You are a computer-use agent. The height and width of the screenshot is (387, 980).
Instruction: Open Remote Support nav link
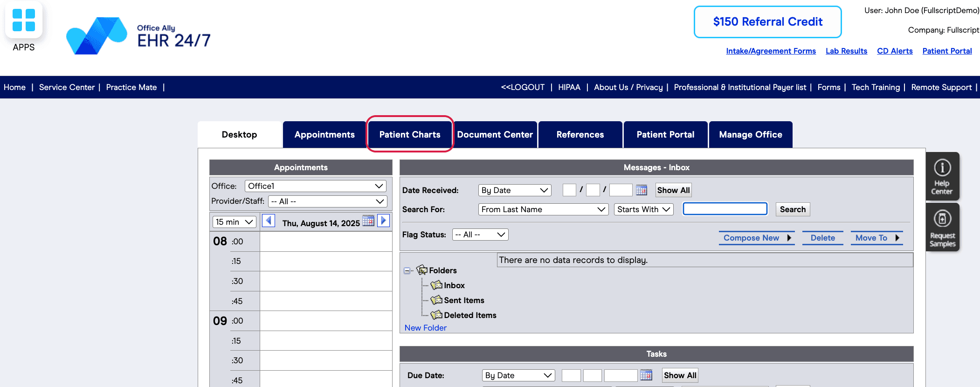[942, 87]
